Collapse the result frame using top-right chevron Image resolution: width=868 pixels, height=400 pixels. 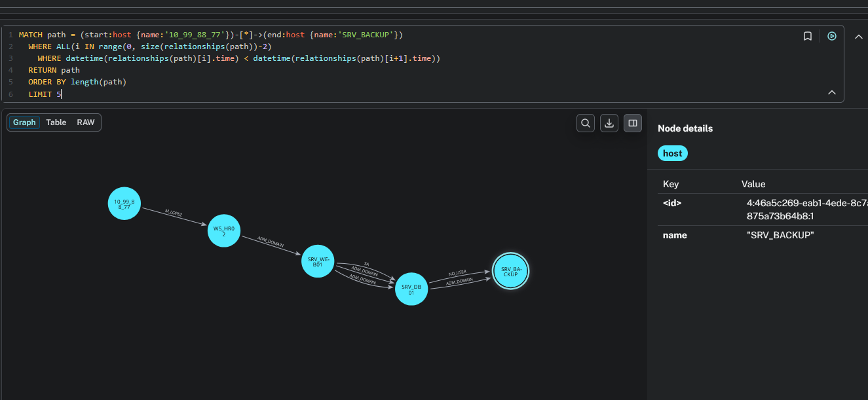[858, 37]
